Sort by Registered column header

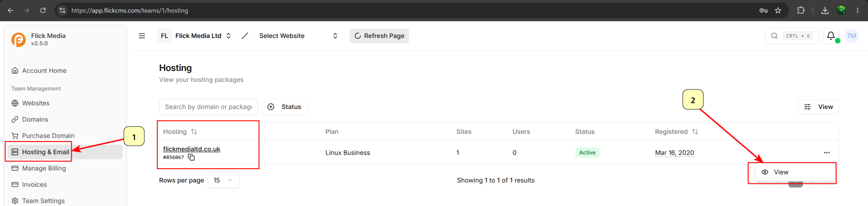pos(676,132)
